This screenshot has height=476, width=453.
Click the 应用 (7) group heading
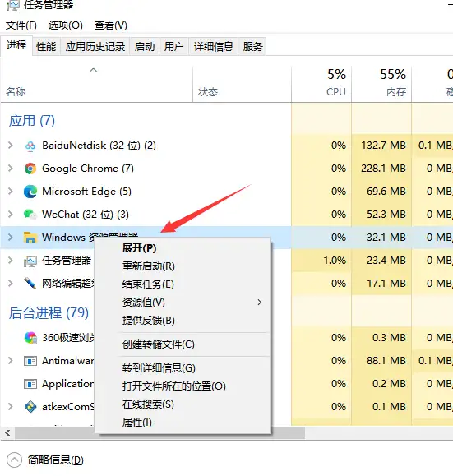32,121
